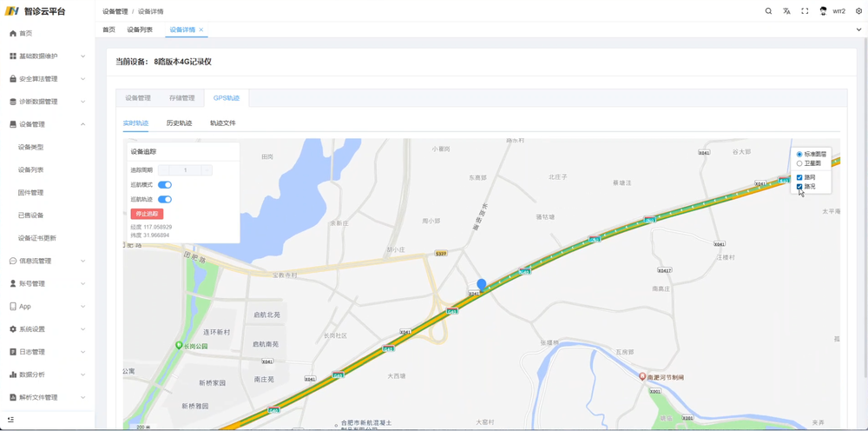Click the 数据分析 bar chart icon
The image size is (868, 431).
[x=13, y=374]
